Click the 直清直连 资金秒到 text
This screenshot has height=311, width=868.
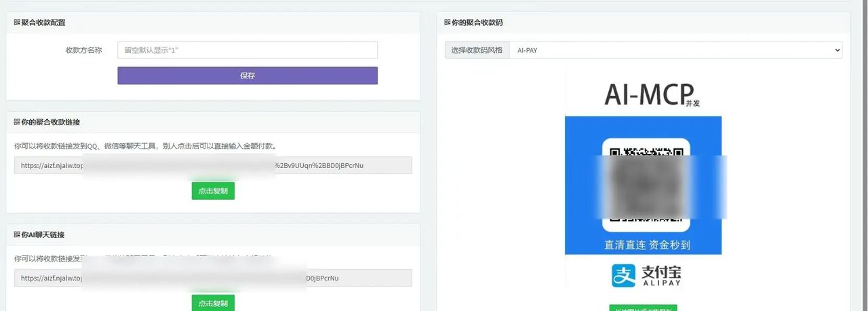(647, 245)
